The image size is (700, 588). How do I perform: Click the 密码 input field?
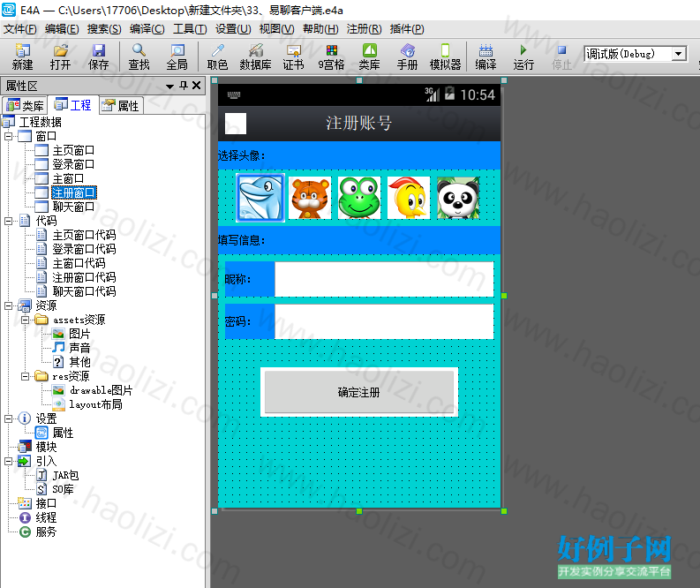pos(384,321)
